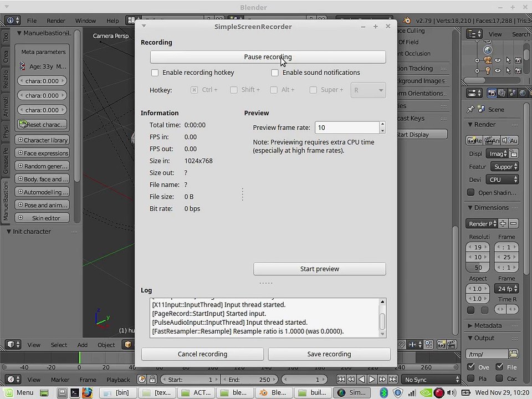
Task: Toggle the Placeholders checkbox
Action: (471, 378)
